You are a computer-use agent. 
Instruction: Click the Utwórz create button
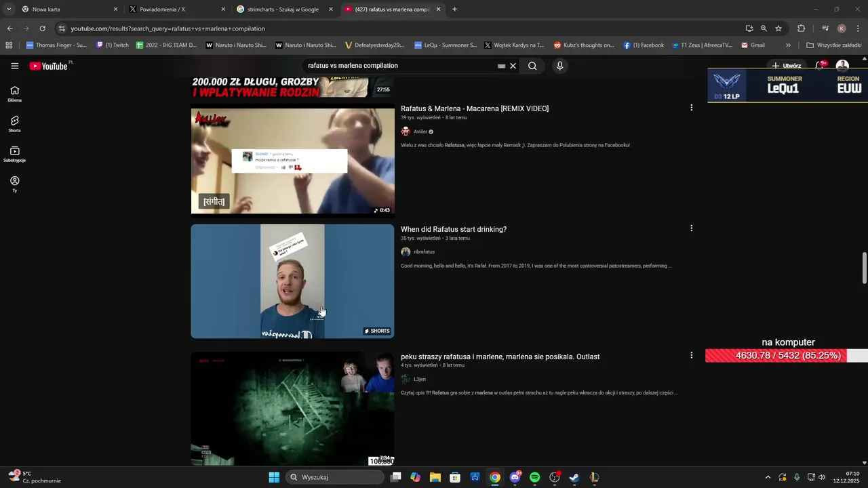tap(787, 66)
